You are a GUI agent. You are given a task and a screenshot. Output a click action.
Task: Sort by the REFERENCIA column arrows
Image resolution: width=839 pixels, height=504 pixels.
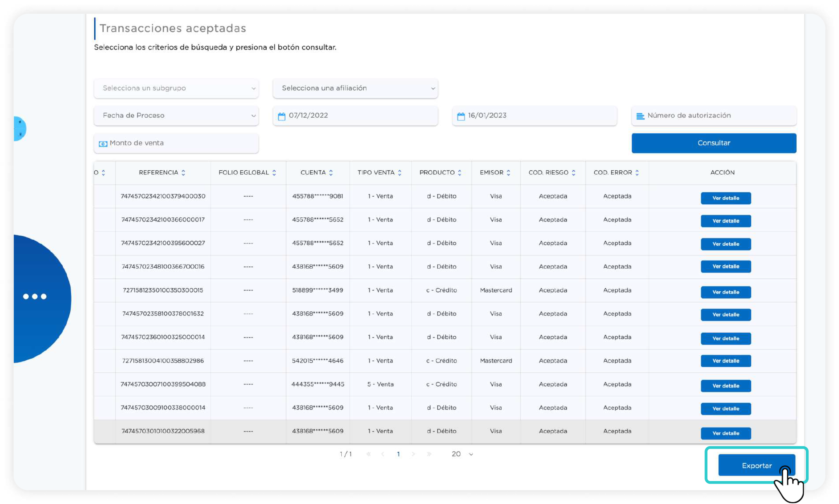[184, 172]
